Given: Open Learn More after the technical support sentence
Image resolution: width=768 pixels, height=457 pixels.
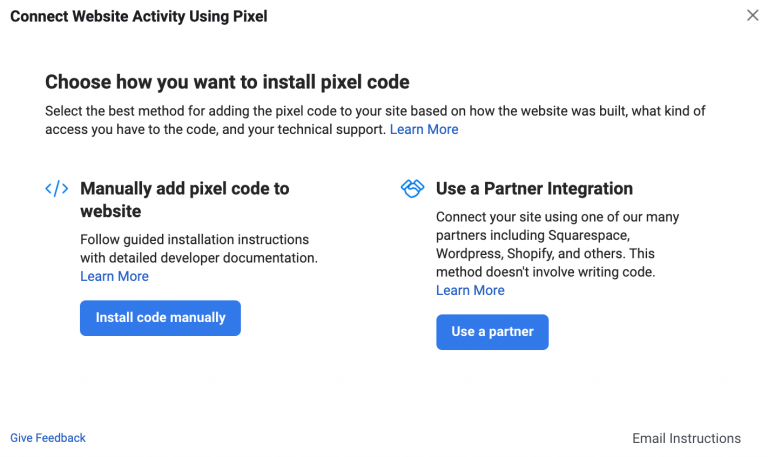Looking at the screenshot, I should point(424,129).
